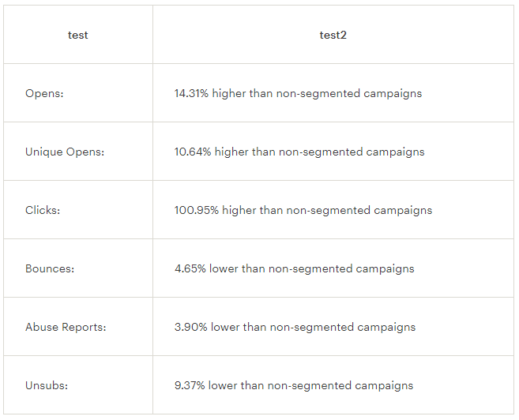Click 'than' in the Abuse Reports row
This screenshot has width=519, height=420.
[x=255, y=327]
